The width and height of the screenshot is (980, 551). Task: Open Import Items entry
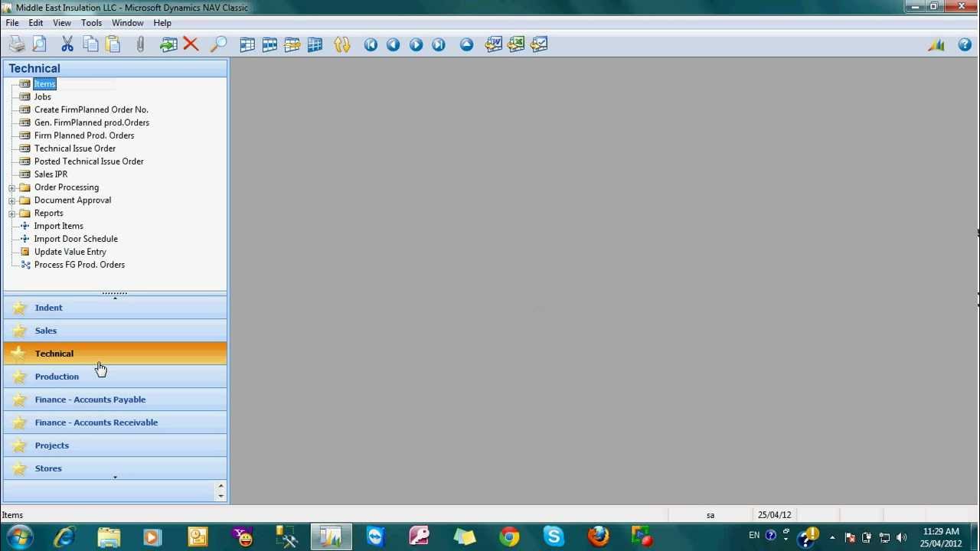(59, 226)
